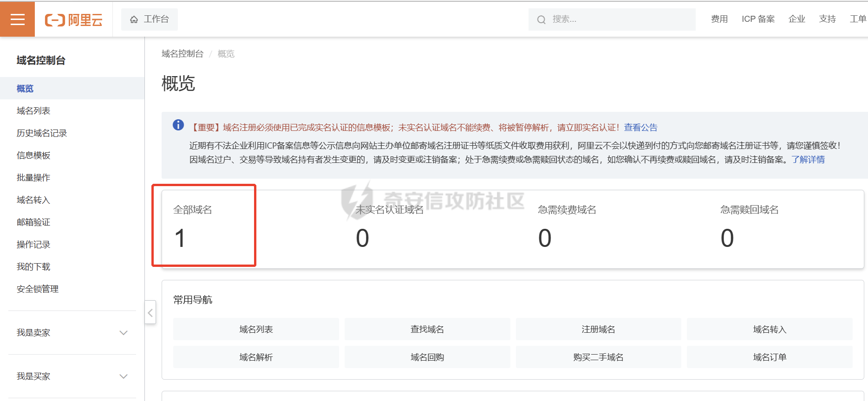This screenshot has width=868, height=401.
Task: Click the 注册域名 button
Action: 598,330
